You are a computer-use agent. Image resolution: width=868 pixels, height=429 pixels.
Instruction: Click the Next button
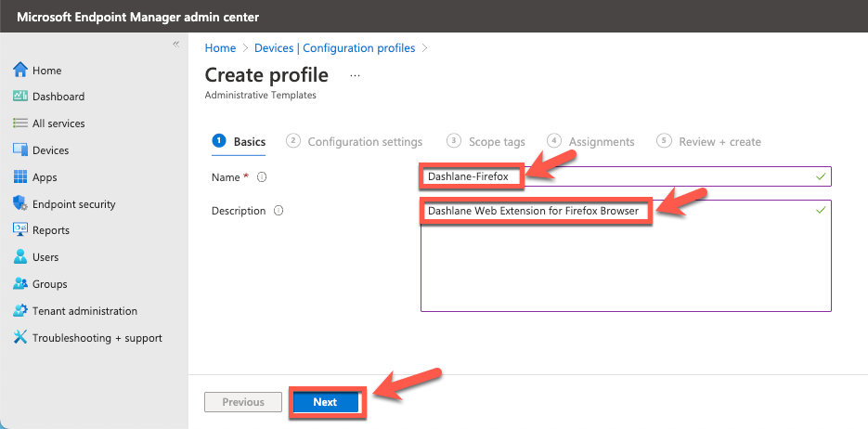click(x=325, y=402)
